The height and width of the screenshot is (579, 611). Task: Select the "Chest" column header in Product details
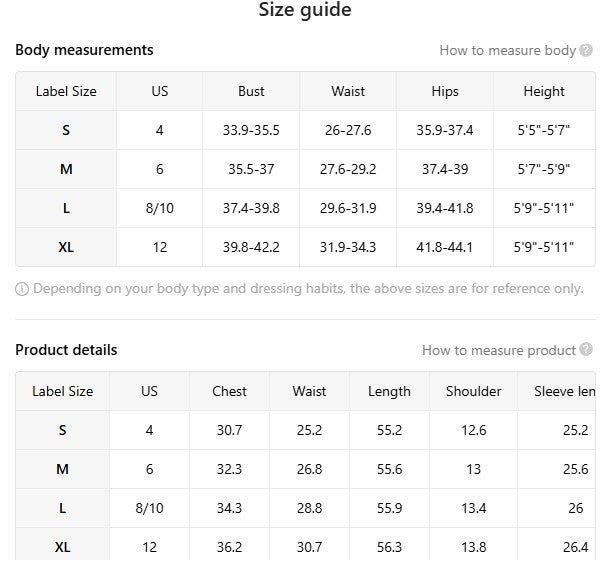click(x=229, y=391)
